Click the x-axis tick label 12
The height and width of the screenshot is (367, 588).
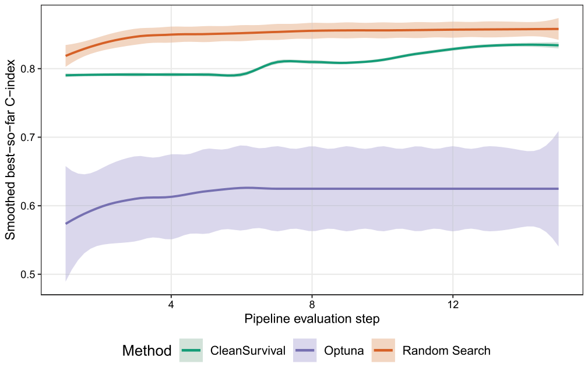(453, 305)
